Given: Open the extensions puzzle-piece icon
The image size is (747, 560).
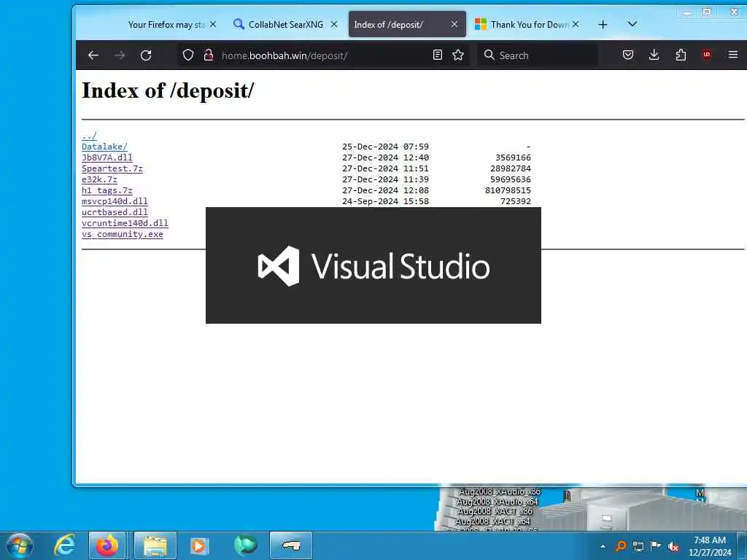Looking at the screenshot, I should point(681,55).
